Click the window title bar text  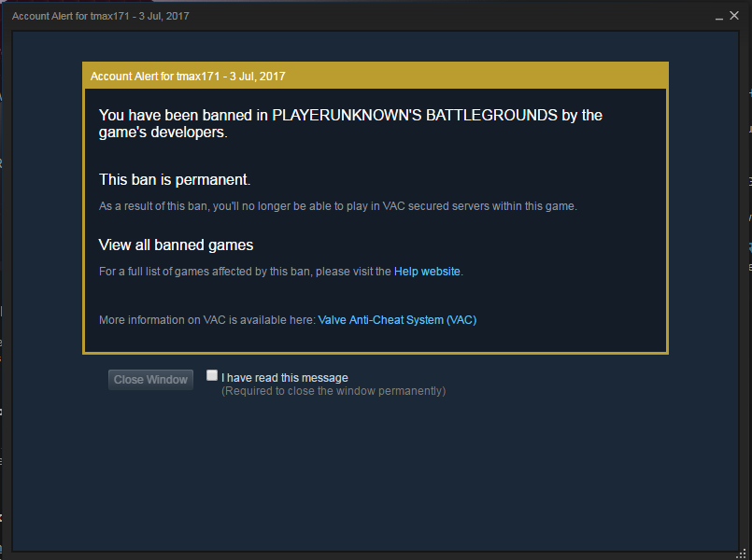[101, 16]
